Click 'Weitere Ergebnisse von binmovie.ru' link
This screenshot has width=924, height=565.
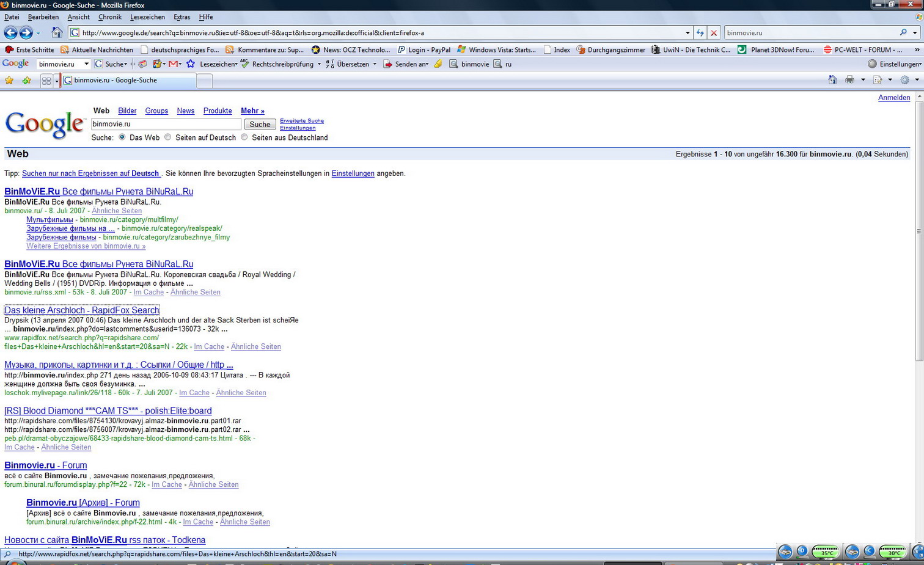click(x=86, y=246)
